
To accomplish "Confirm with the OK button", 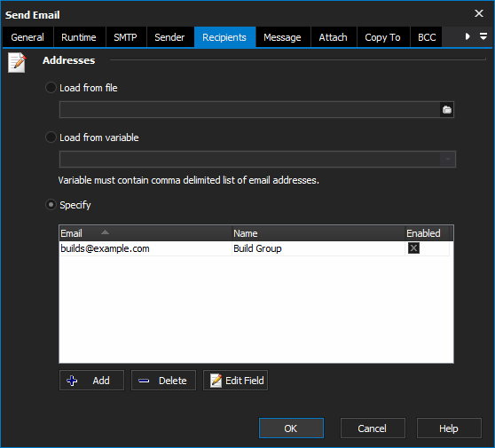I will click(x=291, y=428).
